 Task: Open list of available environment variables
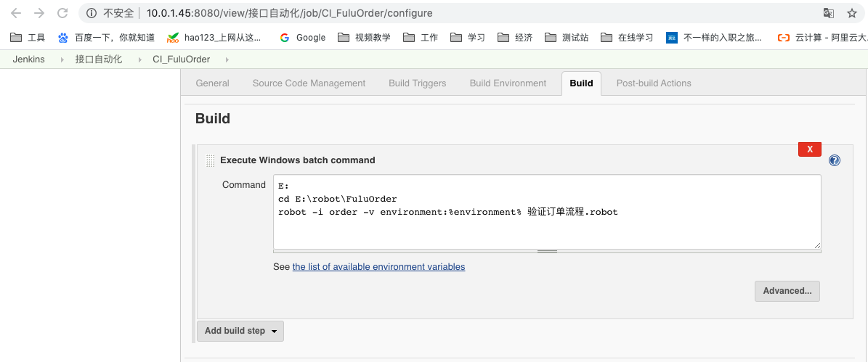[378, 266]
